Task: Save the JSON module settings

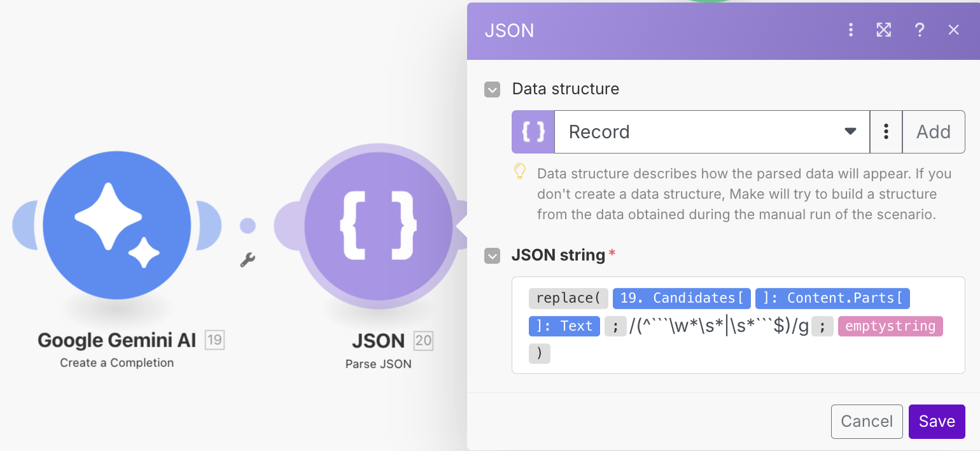Action: coord(937,421)
